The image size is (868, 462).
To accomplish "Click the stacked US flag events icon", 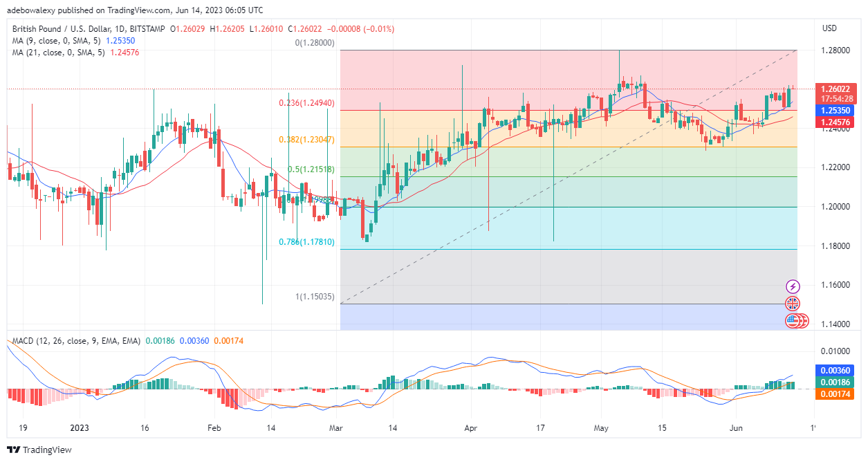I will point(797,321).
